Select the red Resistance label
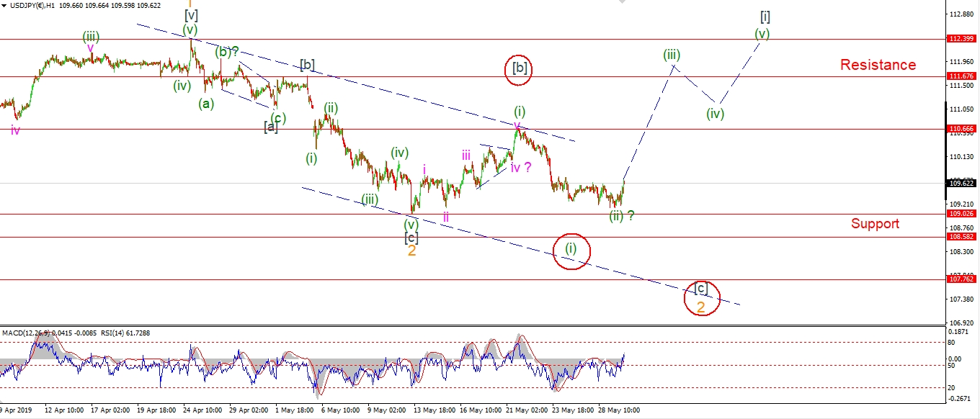This screenshot has width=980, height=419. click(878, 65)
